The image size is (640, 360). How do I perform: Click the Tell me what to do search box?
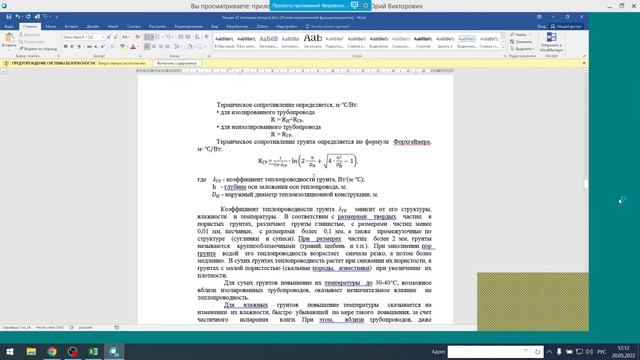[x=328, y=27]
